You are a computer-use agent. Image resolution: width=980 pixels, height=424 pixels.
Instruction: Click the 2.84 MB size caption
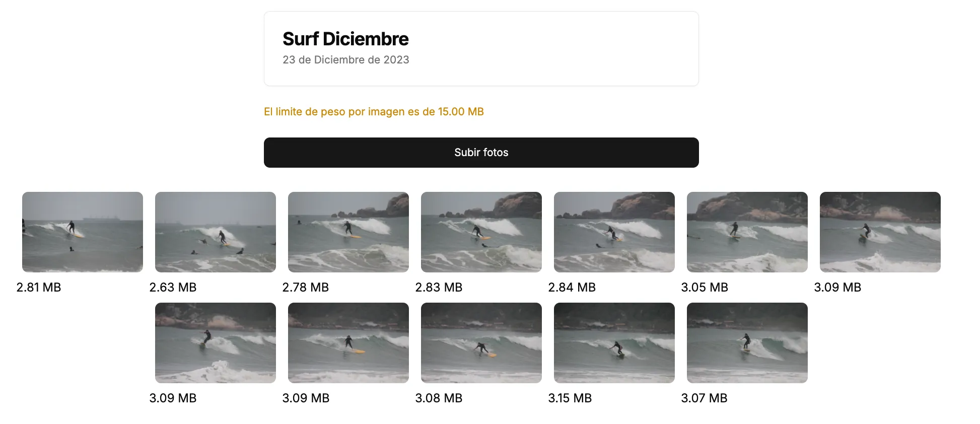pos(572,288)
